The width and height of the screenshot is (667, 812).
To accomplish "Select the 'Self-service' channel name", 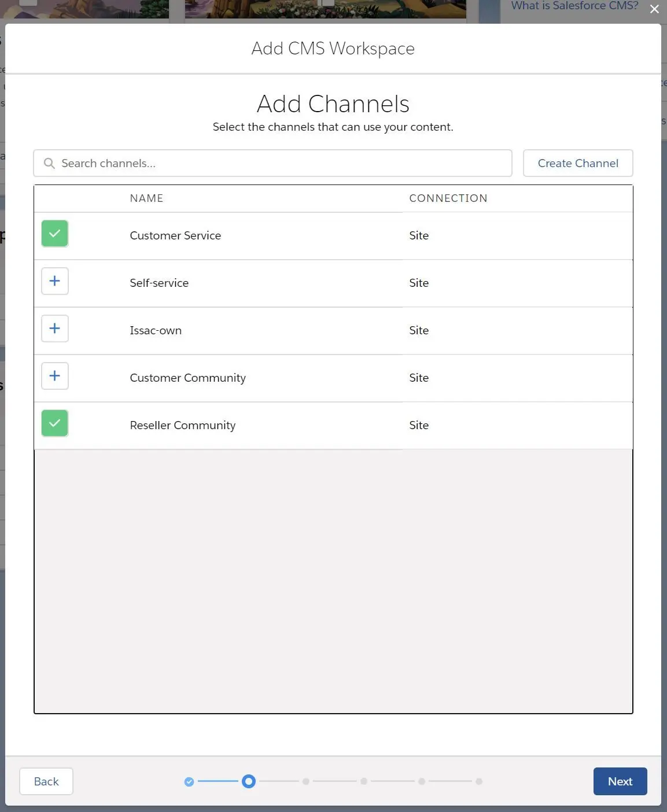I will point(159,283).
